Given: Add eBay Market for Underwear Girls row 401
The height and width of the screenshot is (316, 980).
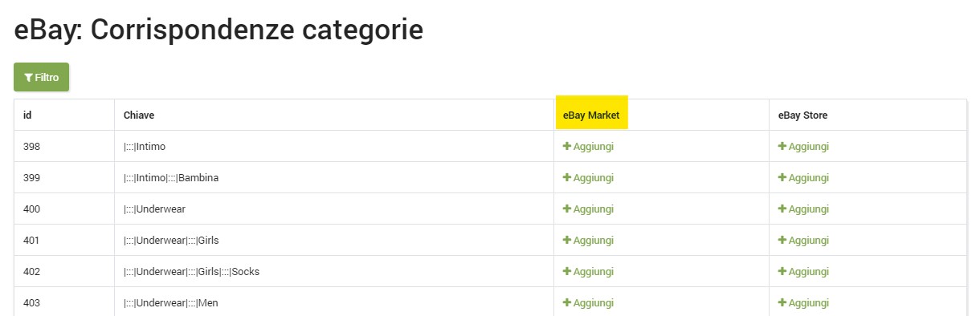Looking at the screenshot, I should [588, 240].
